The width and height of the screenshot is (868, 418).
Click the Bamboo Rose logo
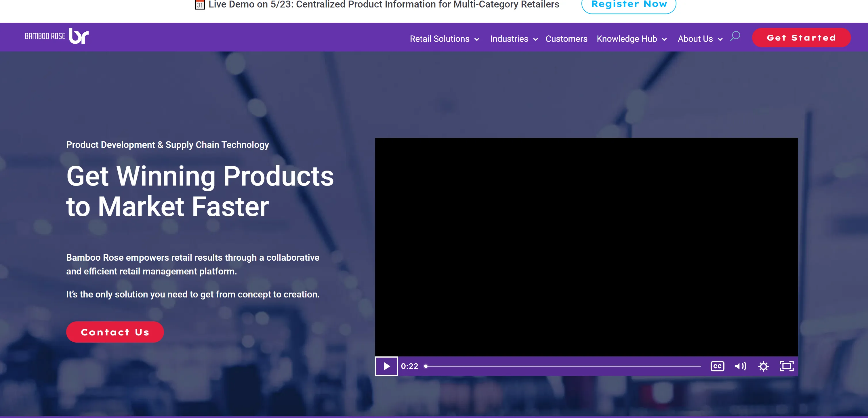coord(57,36)
